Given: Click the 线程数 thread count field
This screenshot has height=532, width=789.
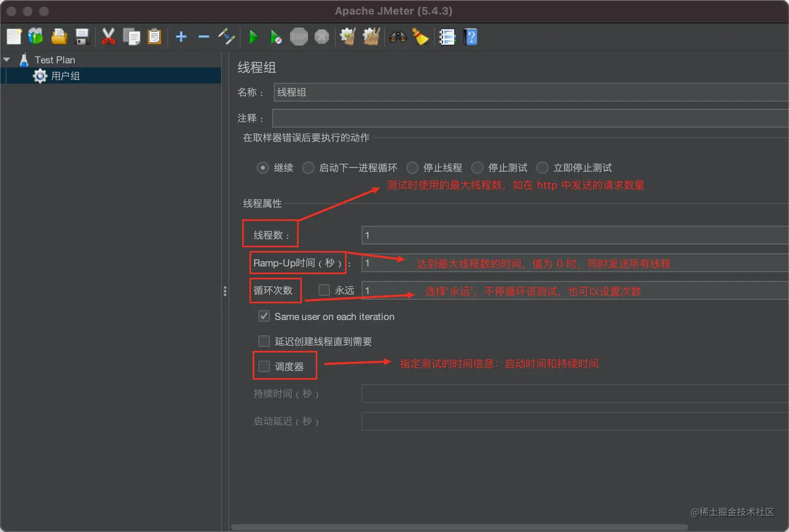Looking at the screenshot, I should 575,235.
